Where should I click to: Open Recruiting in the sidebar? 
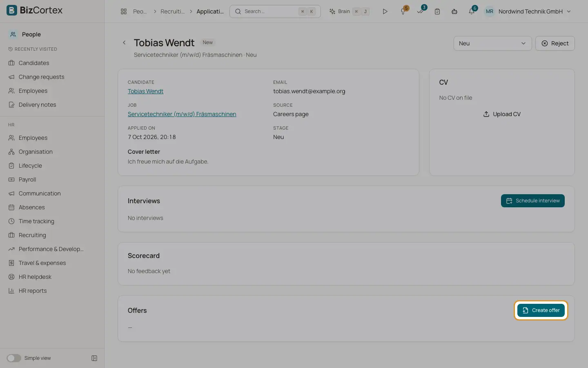click(x=52, y=235)
